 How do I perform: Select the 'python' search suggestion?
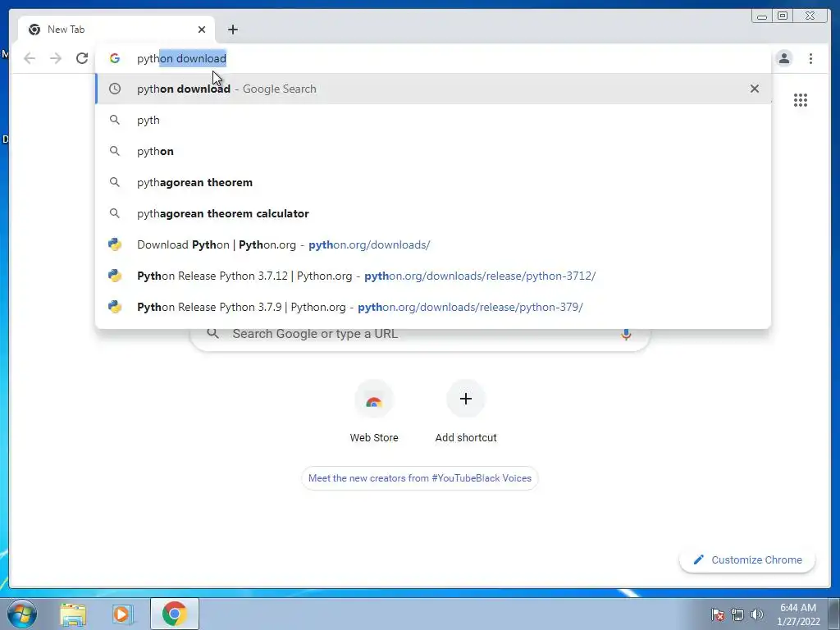point(433,151)
